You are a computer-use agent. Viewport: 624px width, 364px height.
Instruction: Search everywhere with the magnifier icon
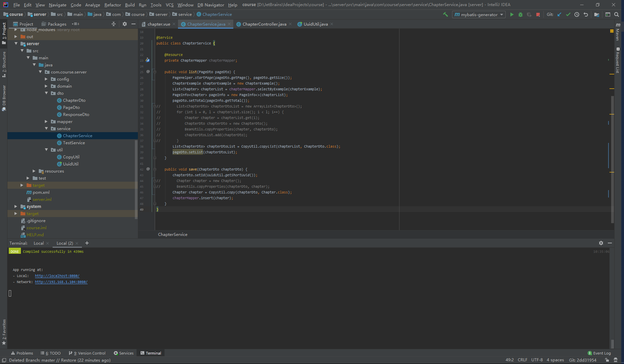[617, 14]
